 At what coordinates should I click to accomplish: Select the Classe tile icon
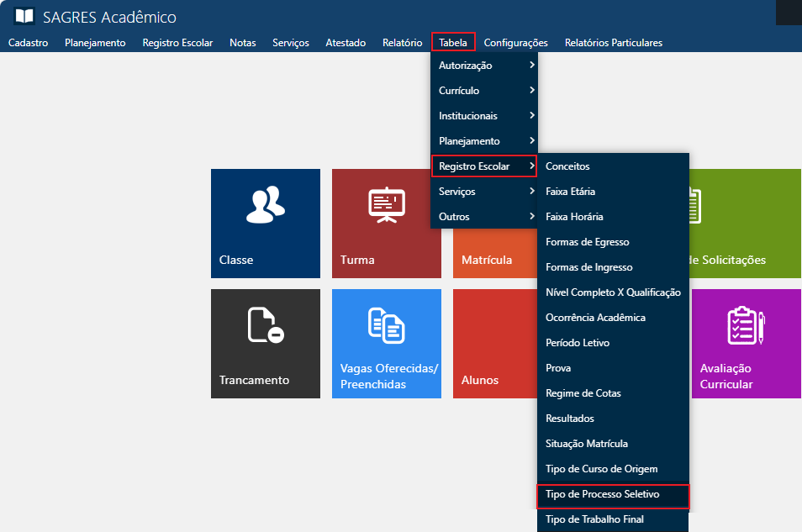pyautogui.click(x=265, y=203)
